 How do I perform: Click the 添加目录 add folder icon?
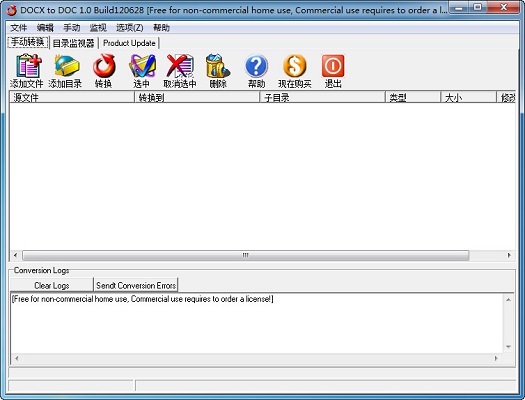coord(65,71)
